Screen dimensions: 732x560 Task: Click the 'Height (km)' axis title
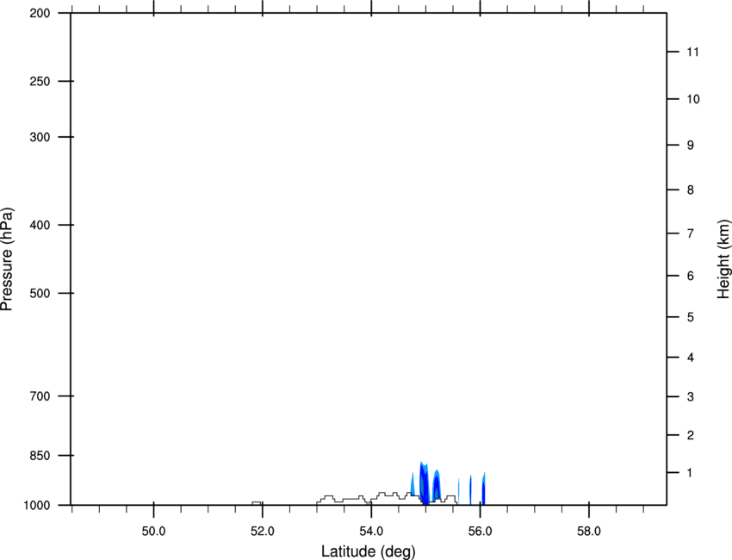pos(723,259)
